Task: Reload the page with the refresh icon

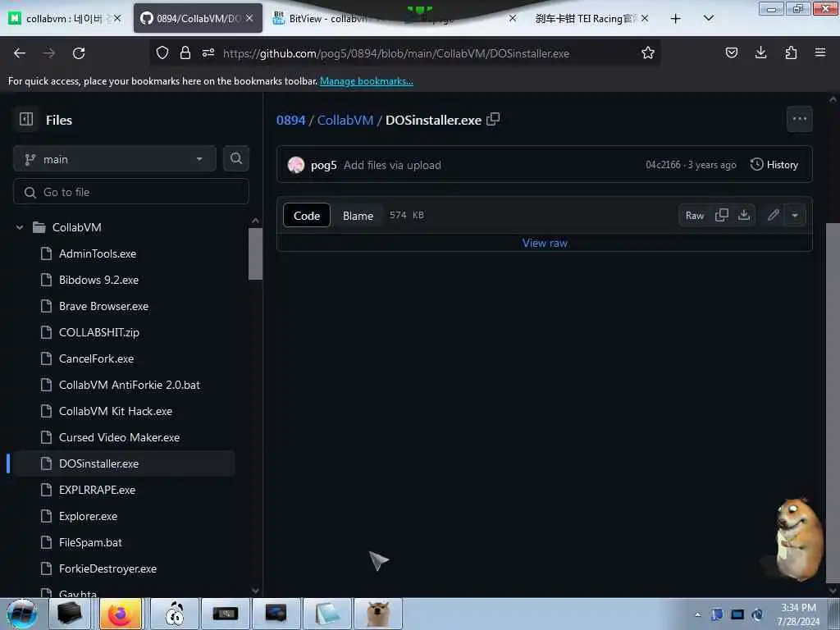Action: coord(79,53)
